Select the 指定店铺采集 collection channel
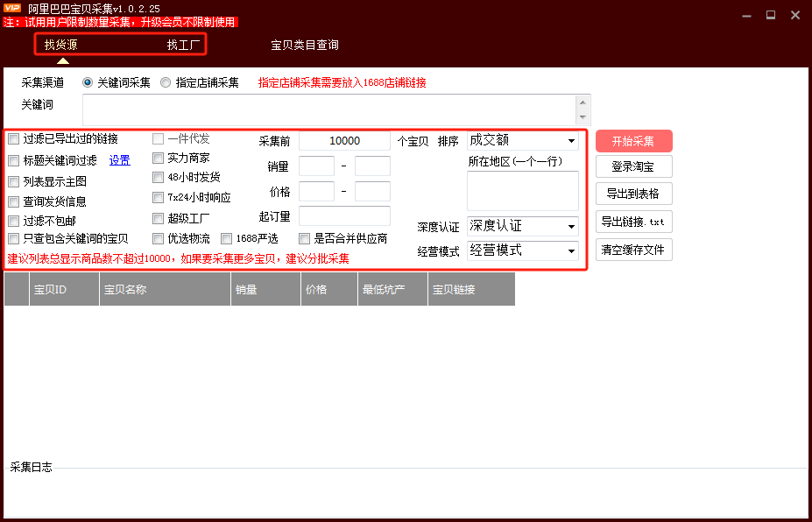 [x=166, y=82]
